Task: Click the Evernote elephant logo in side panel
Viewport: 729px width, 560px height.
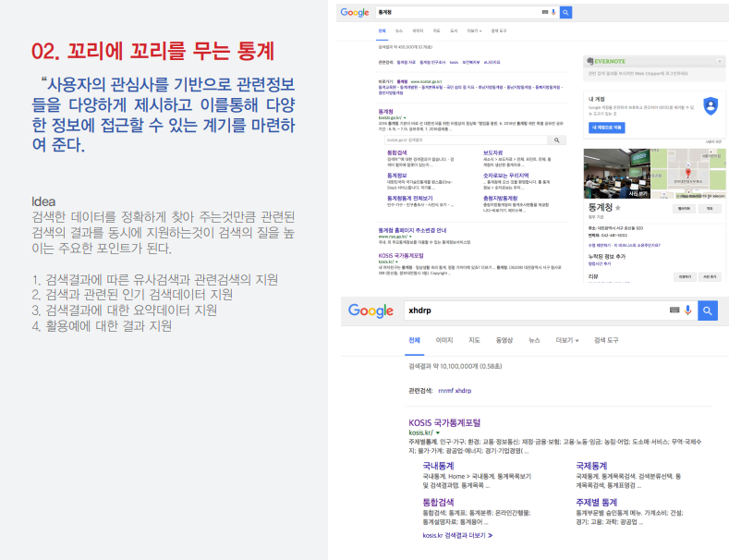Action: (x=589, y=61)
